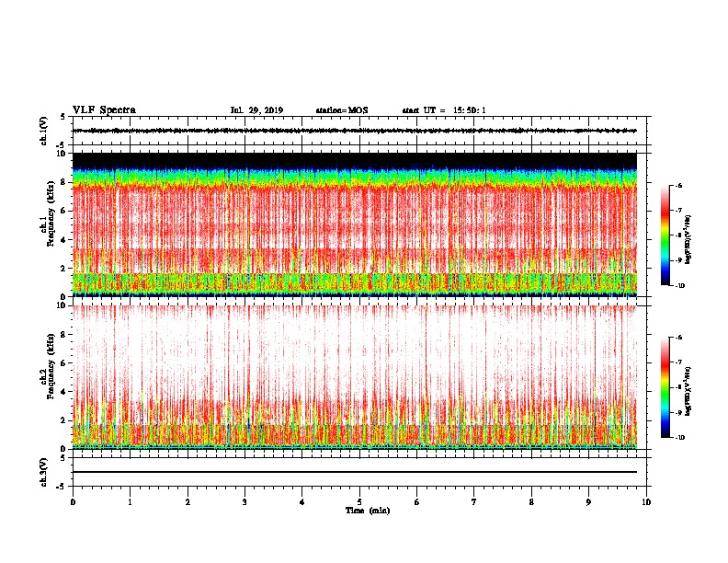The width and height of the screenshot is (728, 563).
Task: Click the ch.2 frequency tick label "6"
Action: (63, 363)
